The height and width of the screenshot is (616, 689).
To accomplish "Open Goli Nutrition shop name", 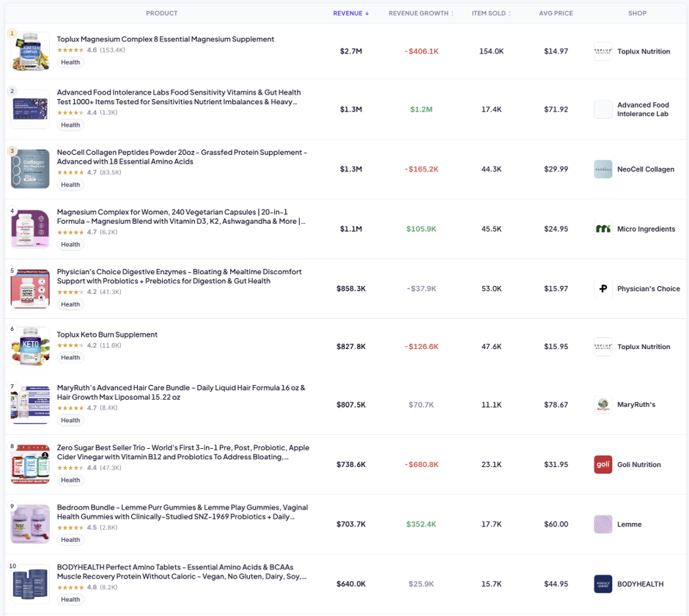I will tap(639, 465).
